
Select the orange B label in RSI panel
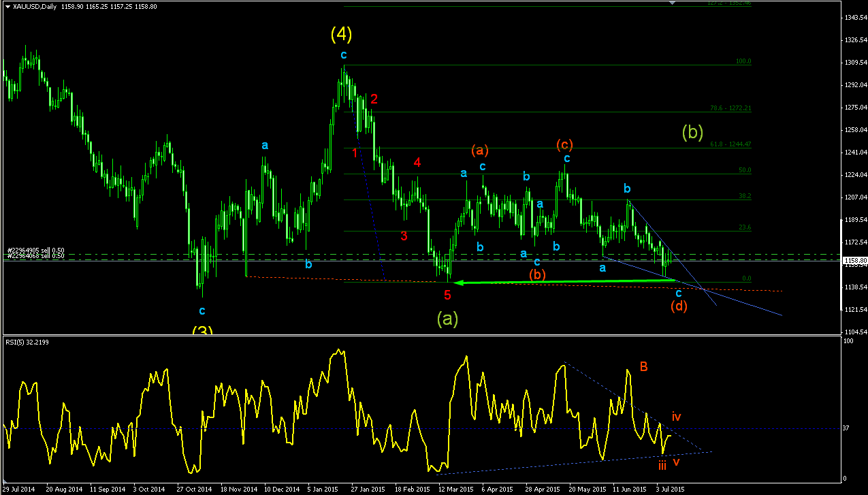pos(643,367)
